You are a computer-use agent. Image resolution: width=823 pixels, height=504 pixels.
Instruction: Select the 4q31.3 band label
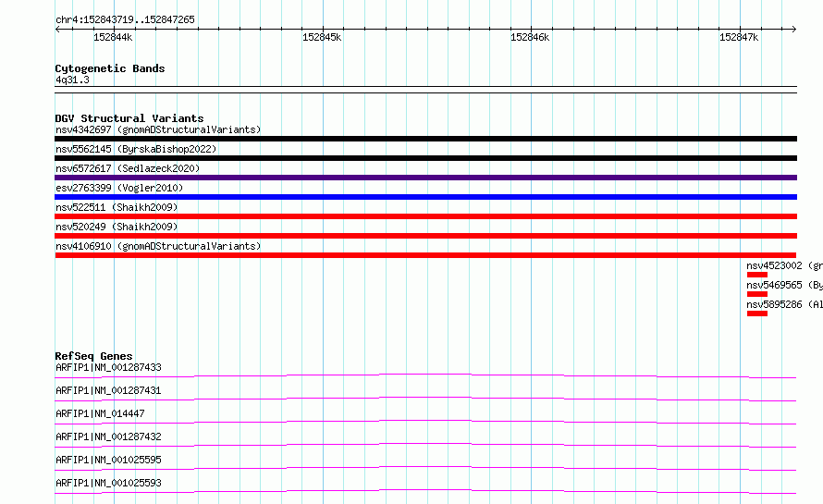pos(72,80)
